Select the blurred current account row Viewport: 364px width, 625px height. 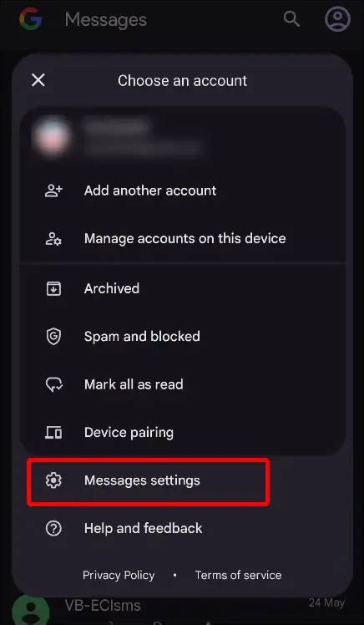pos(183,137)
